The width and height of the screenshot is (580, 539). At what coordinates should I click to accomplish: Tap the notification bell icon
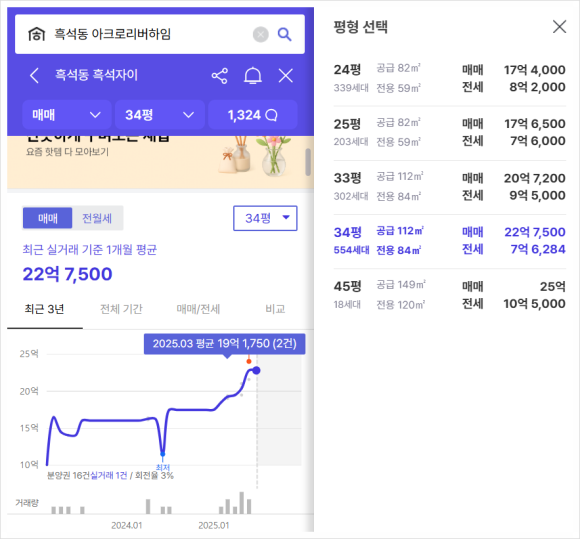(253, 76)
